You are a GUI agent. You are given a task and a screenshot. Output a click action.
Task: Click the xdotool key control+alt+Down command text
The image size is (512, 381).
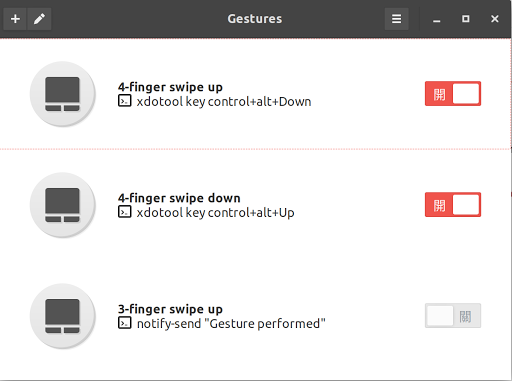pyautogui.click(x=224, y=101)
